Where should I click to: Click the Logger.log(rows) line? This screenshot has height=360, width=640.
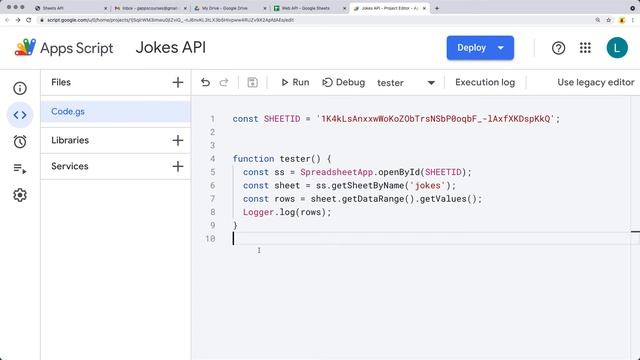(287, 212)
